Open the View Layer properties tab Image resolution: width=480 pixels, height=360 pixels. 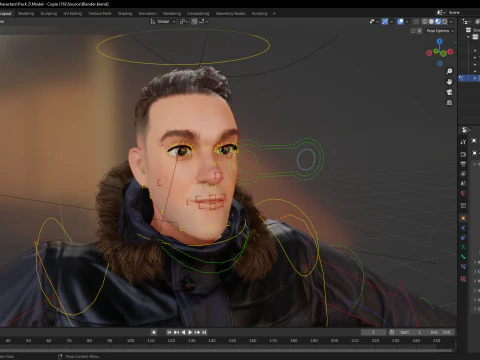tap(463, 174)
